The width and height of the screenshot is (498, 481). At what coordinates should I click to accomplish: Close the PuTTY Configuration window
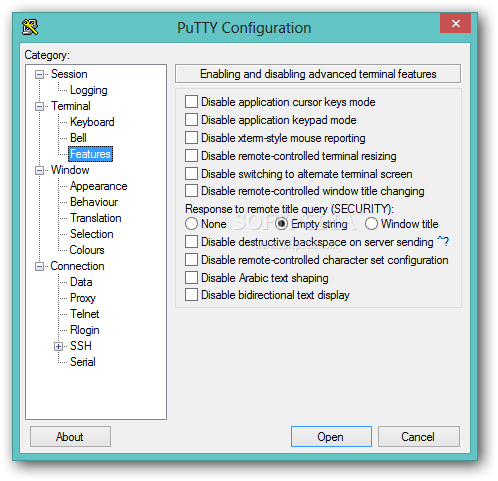coord(455,23)
